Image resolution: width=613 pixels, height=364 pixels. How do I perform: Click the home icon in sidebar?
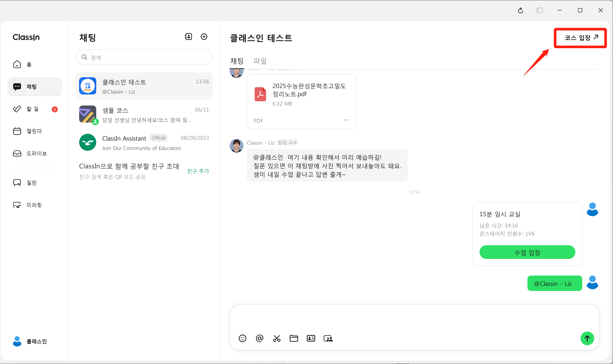tap(17, 65)
